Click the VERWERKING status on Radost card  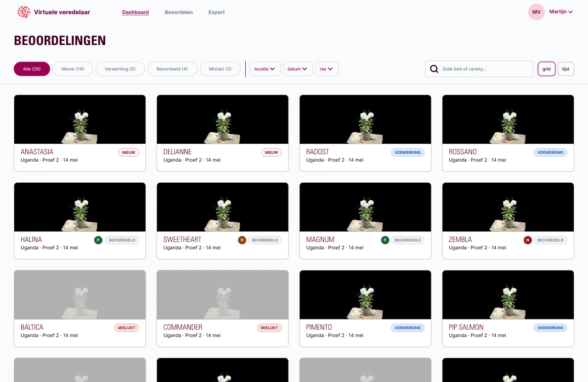(x=408, y=152)
